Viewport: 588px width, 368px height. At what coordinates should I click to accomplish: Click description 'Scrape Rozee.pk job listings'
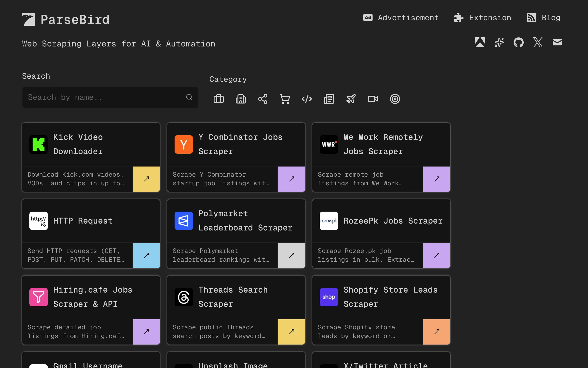[366, 255]
